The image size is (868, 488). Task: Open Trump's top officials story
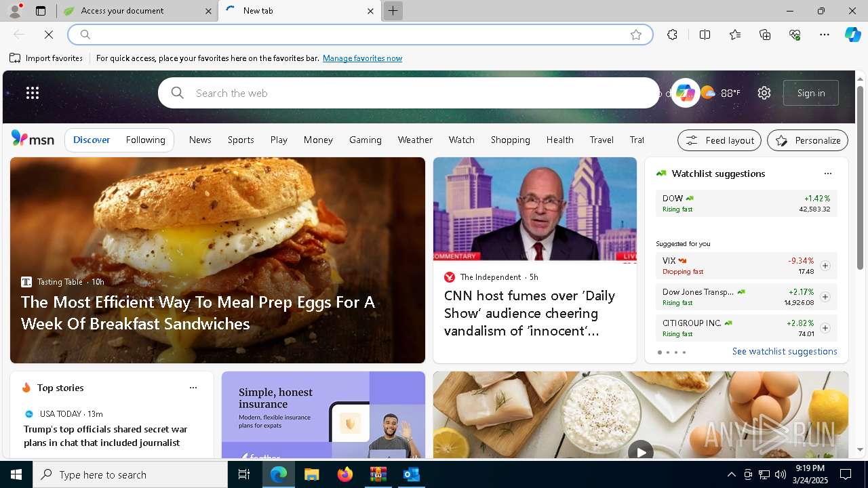pos(106,436)
